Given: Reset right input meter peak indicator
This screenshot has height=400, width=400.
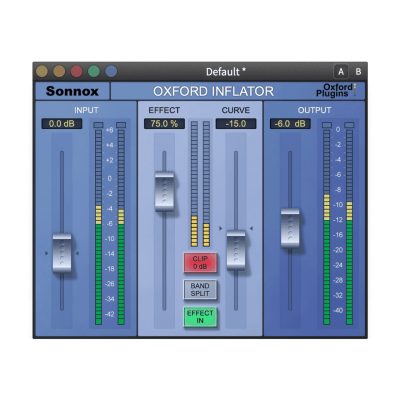Looking at the screenshot, I should tap(121, 125).
